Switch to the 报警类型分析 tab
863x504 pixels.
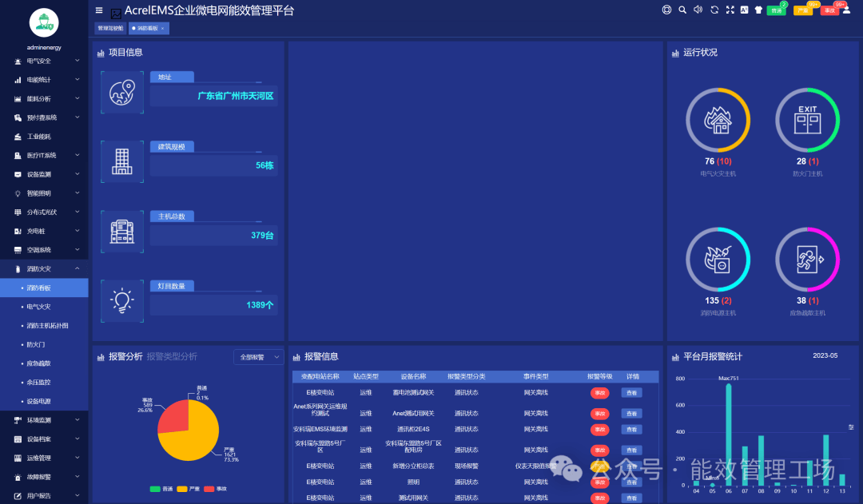click(x=172, y=356)
